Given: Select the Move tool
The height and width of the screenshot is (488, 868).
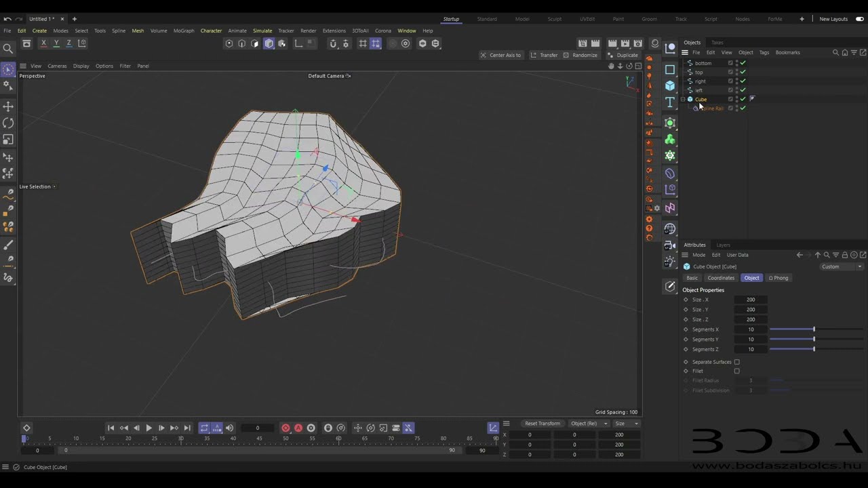Looking at the screenshot, I should tap(8, 106).
